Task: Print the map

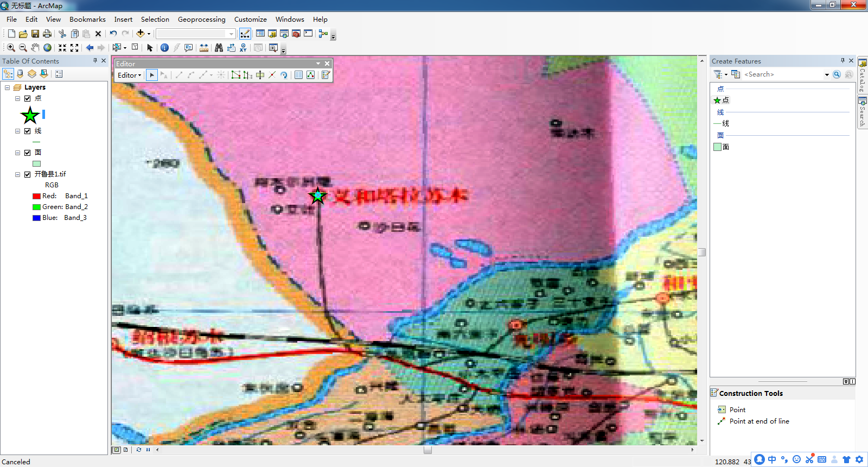Action: coord(47,34)
